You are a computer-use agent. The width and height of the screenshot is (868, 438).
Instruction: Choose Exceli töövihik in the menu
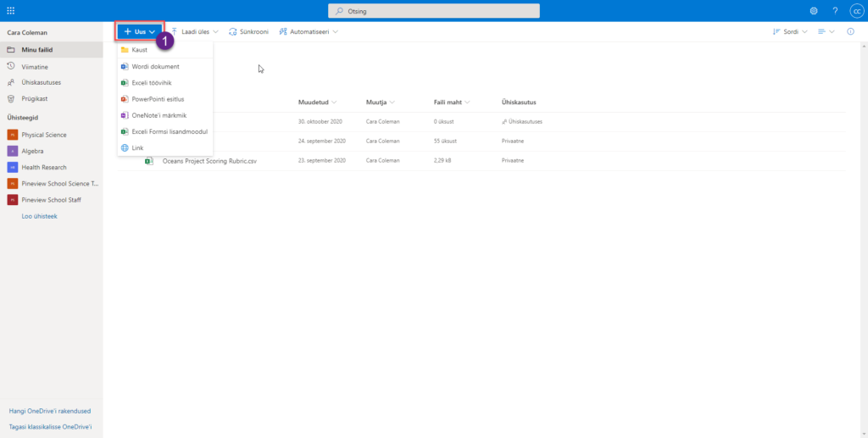[x=152, y=83]
